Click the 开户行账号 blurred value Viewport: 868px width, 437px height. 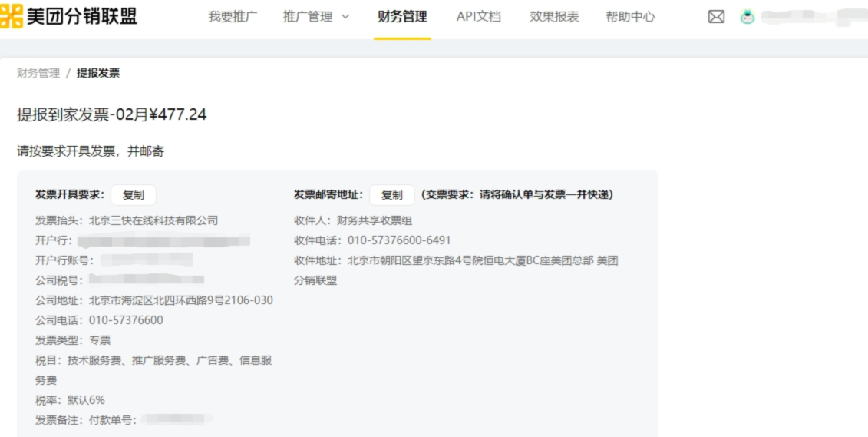pos(146,260)
